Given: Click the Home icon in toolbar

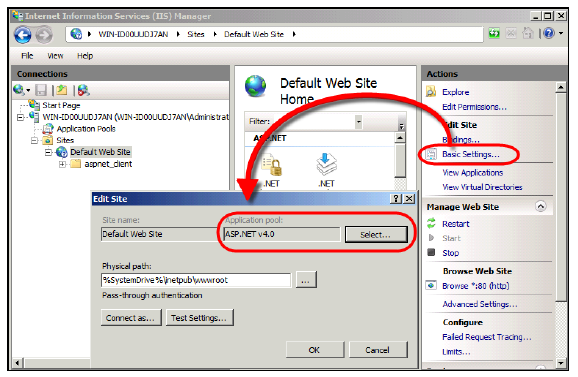Looking at the screenshot, I should coord(527,34).
